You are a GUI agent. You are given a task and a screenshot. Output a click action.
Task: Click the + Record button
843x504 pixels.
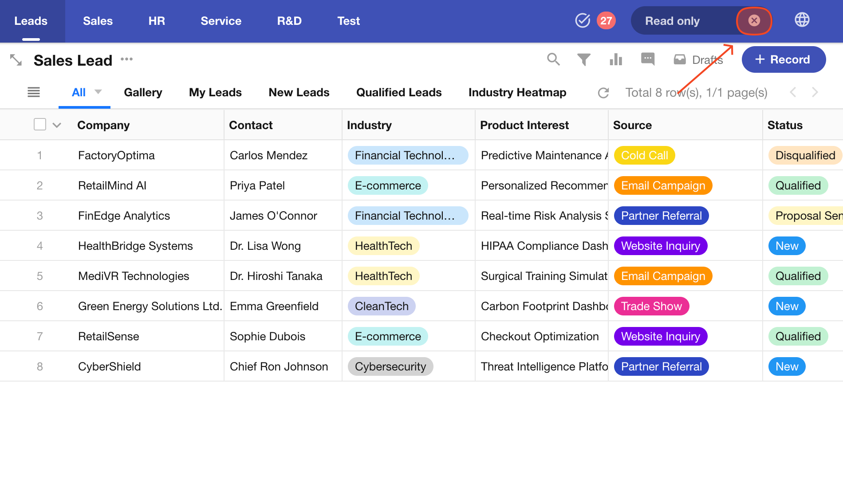(x=784, y=59)
